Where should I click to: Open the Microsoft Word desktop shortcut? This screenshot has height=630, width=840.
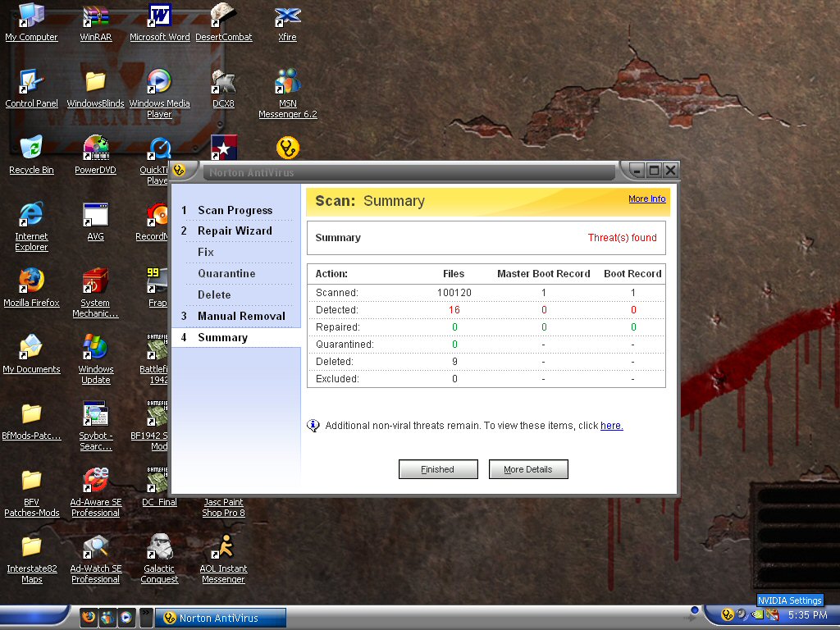[x=160, y=21]
